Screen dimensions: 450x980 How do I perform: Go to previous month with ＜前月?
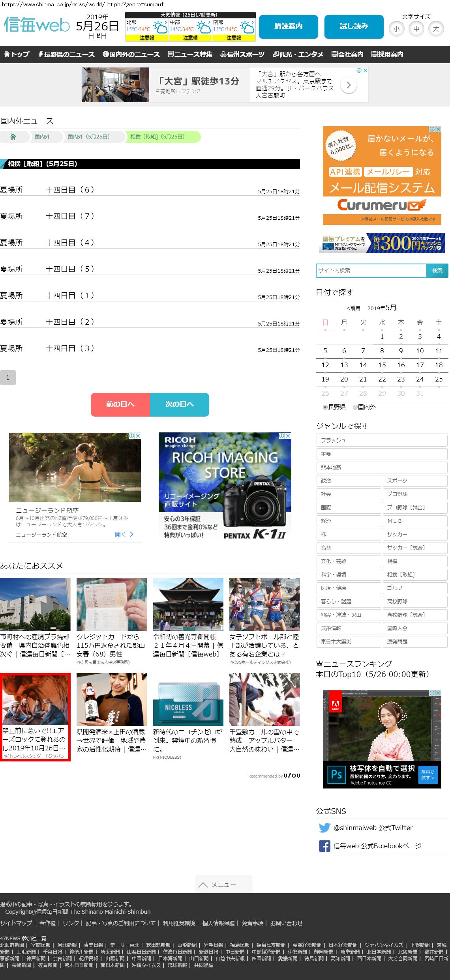[x=353, y=308]
